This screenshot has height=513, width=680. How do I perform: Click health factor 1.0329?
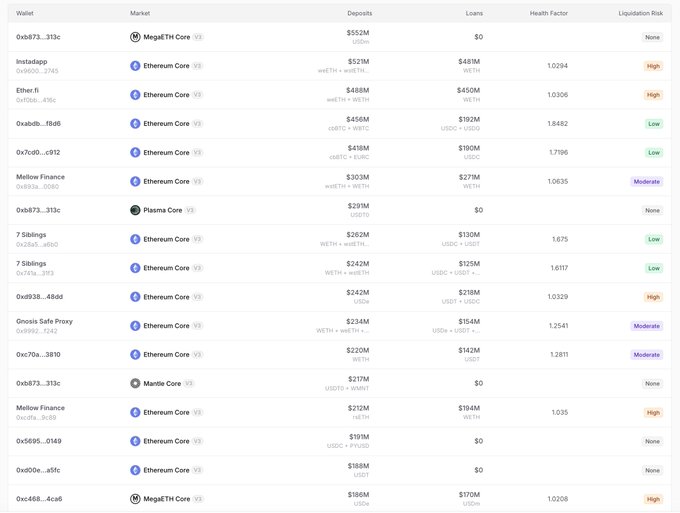[x=558, y=297]
